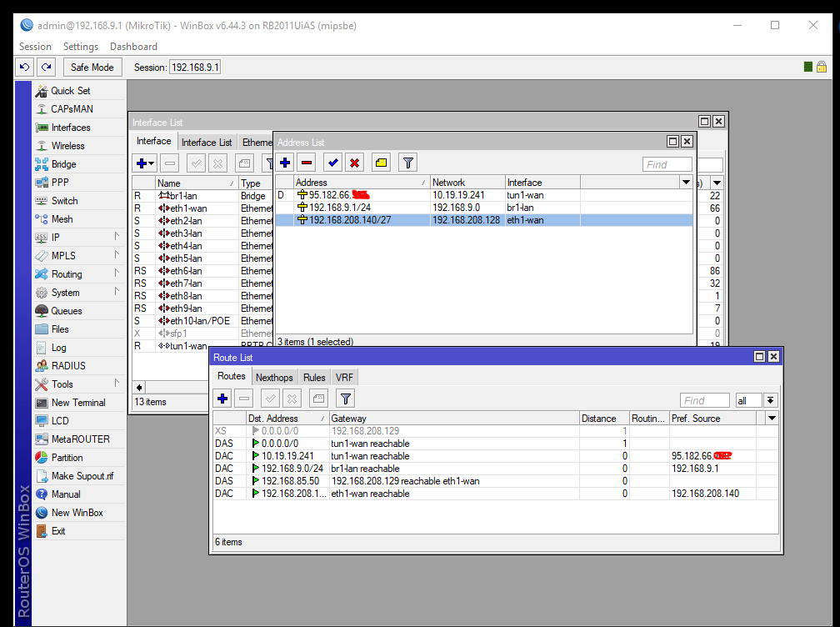This screenshot has width=840, height=627.
Task: Add new address with plus in Address List
Action: point(285,163)
